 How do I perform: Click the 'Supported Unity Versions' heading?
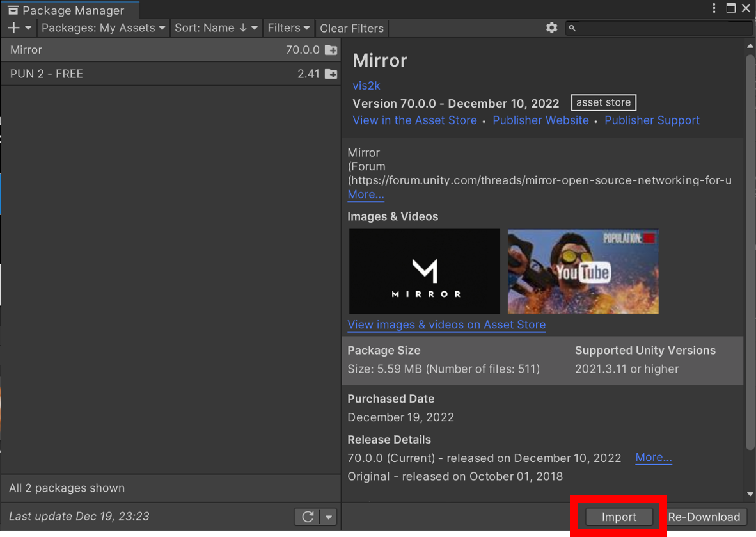(x=645, y=350)
